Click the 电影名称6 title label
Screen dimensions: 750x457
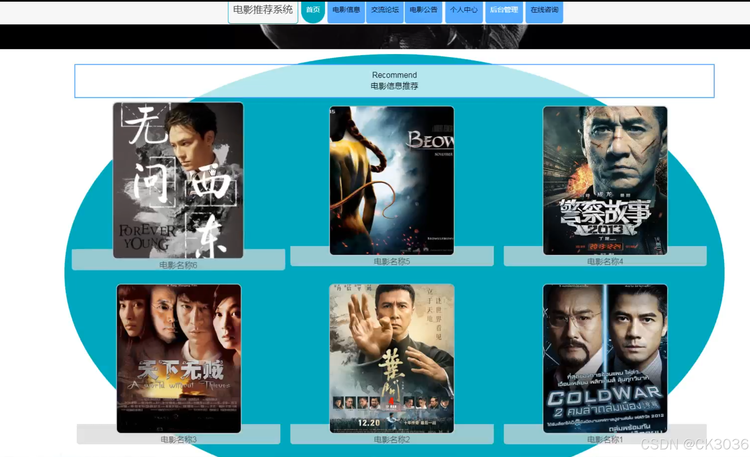tap(178, 265)
